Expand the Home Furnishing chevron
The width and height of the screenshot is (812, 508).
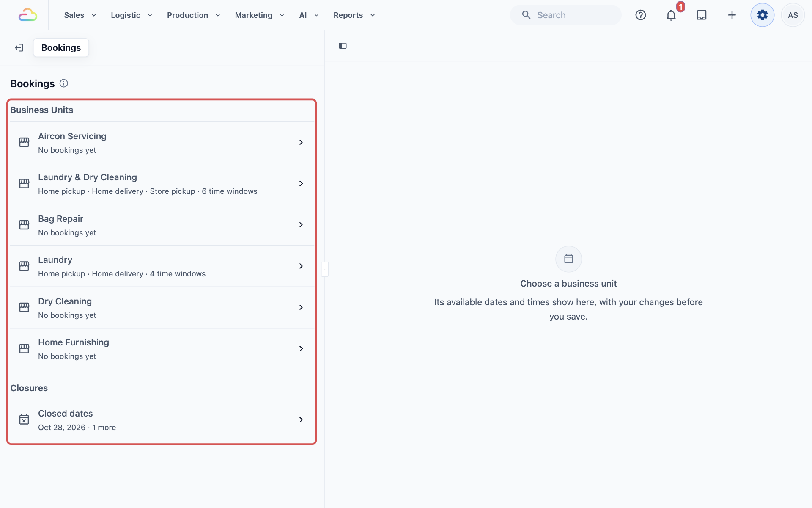click(301, 348)
